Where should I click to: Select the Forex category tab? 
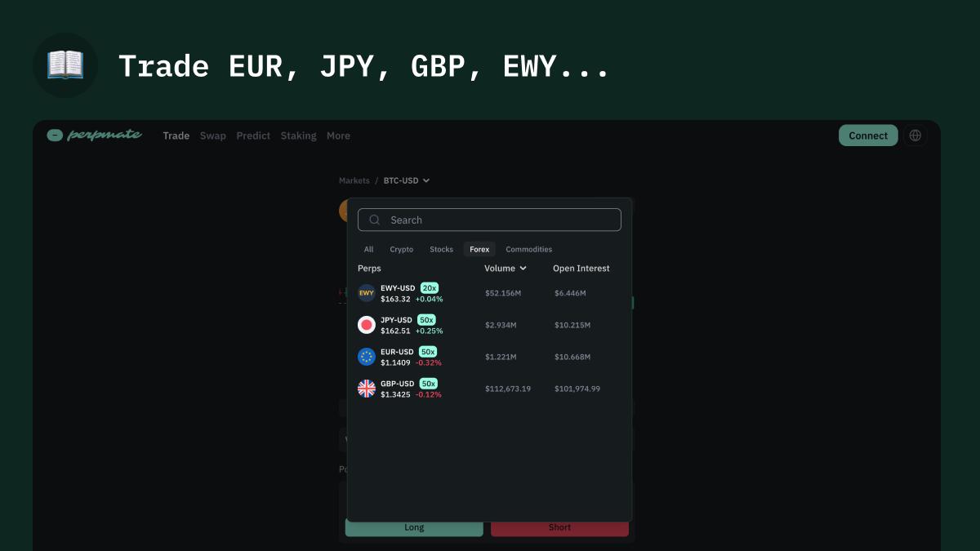pyautogui.click(x=479, y=249)
